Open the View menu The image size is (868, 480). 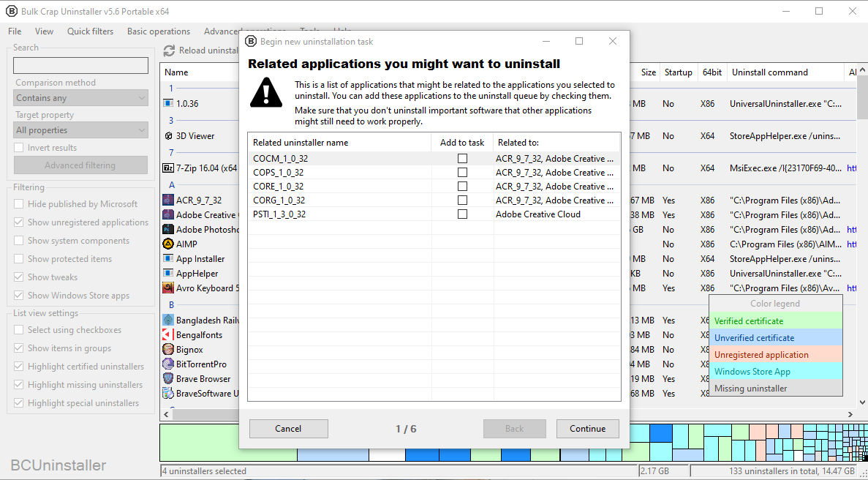coord(45,31)
